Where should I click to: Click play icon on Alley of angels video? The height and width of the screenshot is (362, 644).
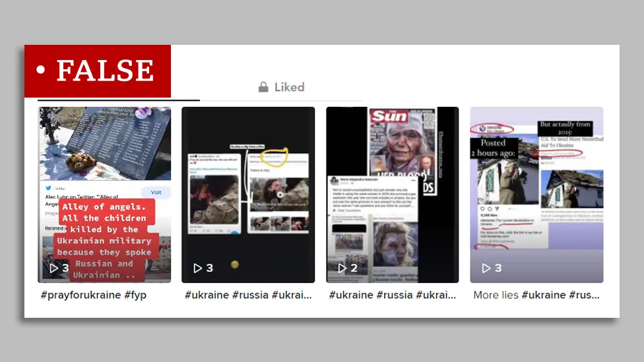click(53, 268)
